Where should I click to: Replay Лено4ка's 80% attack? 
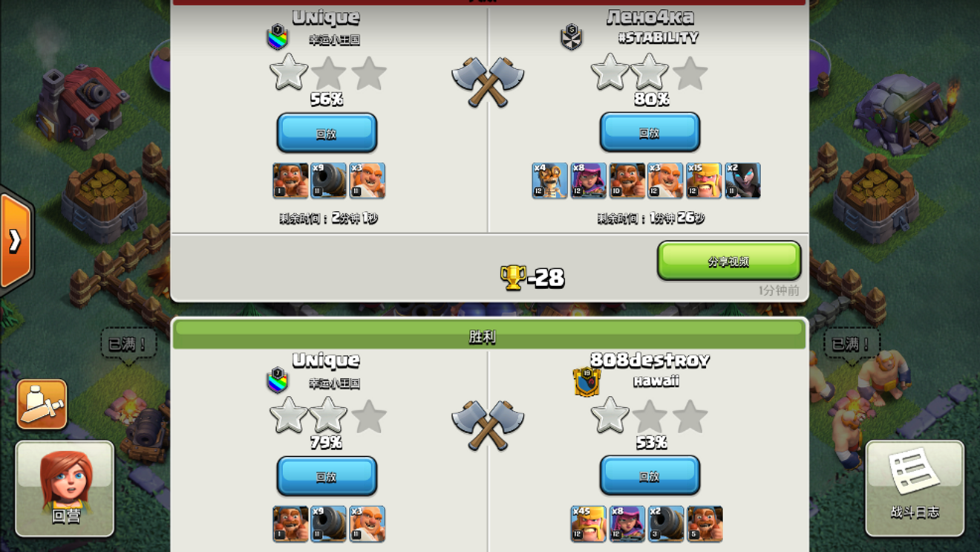tap(650, 133)
